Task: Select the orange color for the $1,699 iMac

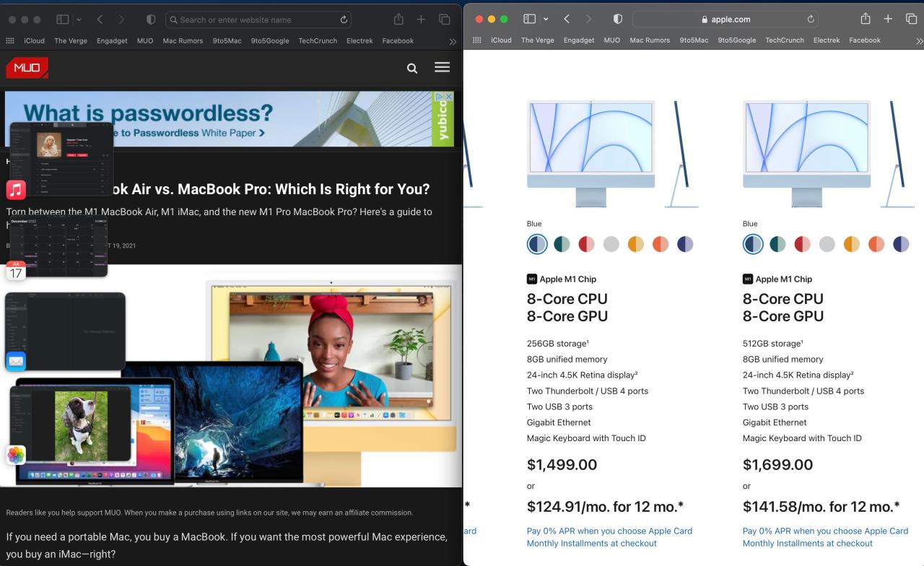Action: tap(876, 244)
